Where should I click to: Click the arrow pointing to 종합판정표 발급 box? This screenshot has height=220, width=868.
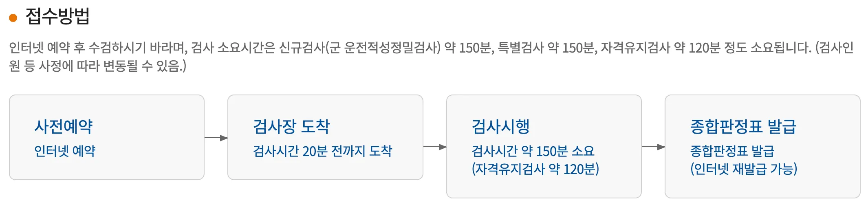point(653,147)
